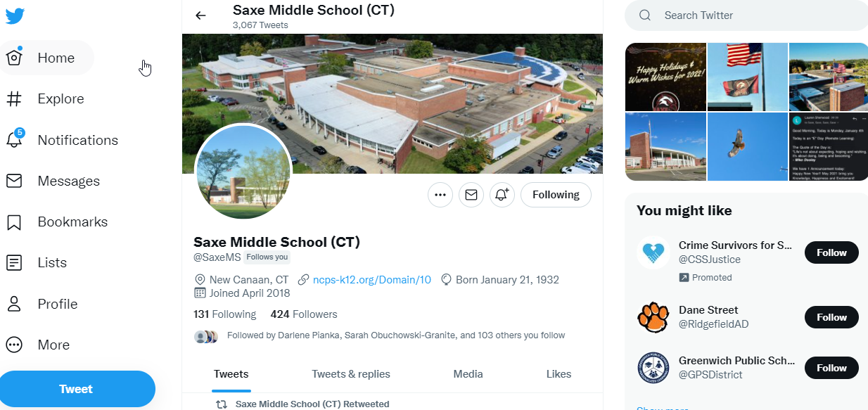Open Home from the sidebar
The width and height of the screenshot is (868, 410).
coord(46,58)
